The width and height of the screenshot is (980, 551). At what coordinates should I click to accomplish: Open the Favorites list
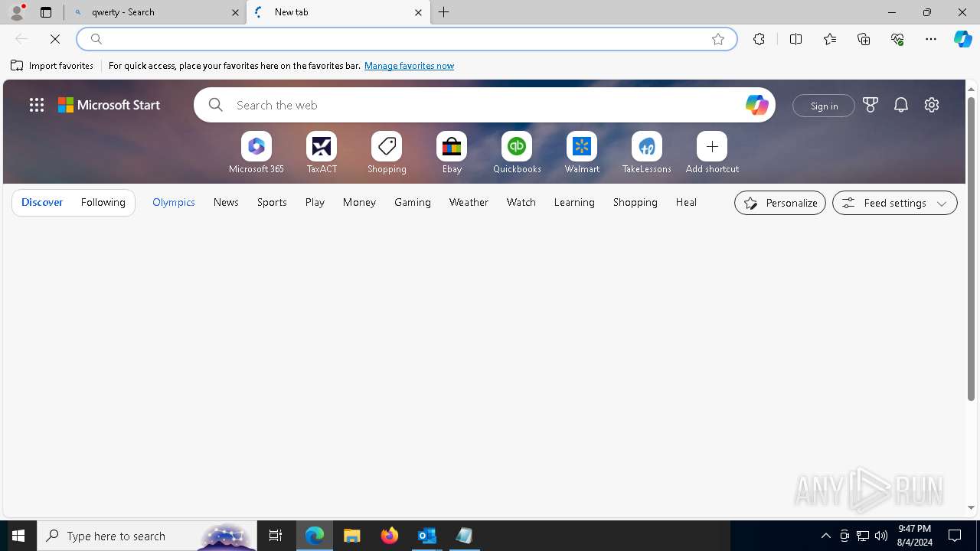[x=830, y=39]
